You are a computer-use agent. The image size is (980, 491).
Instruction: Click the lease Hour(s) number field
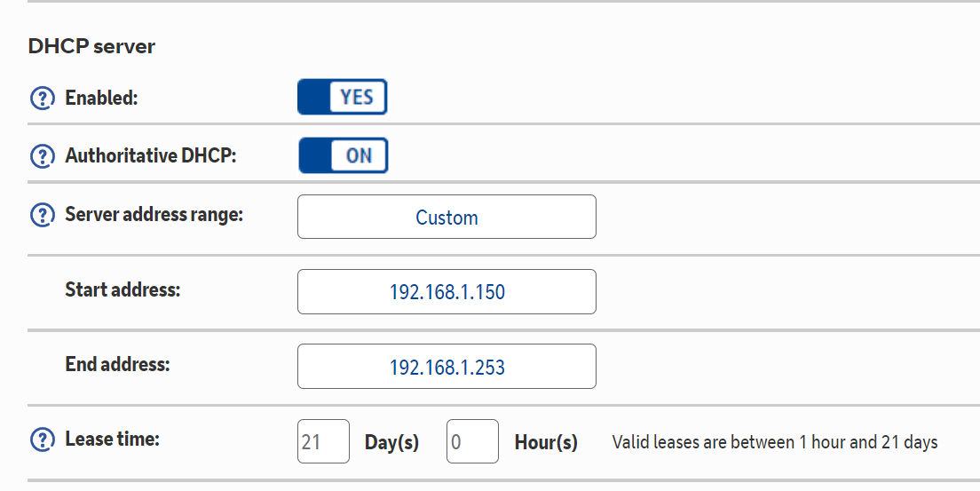472,441
